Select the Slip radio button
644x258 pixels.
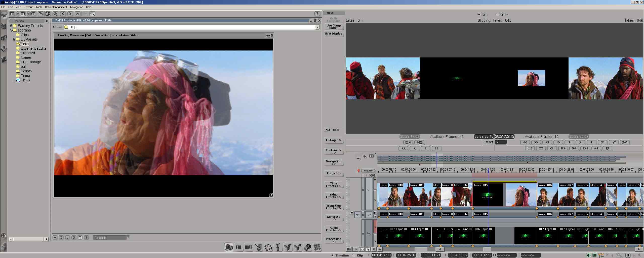pos(479,15)
